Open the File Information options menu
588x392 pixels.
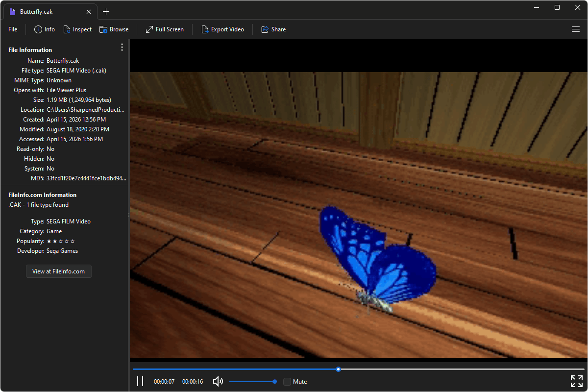[122, 47]
